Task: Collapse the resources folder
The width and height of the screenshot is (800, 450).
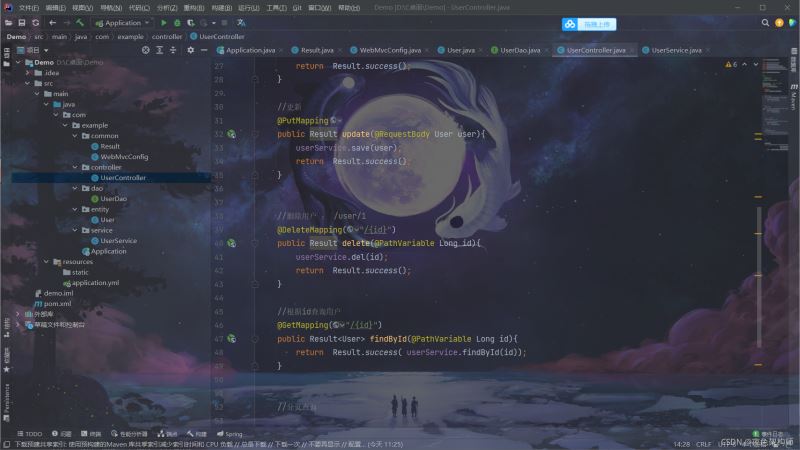Action: (46, 262)
